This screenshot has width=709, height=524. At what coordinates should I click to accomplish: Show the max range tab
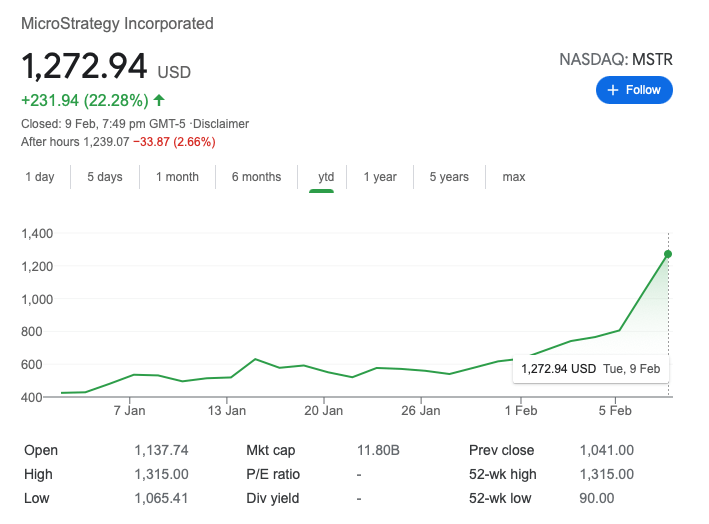[514, 177]
